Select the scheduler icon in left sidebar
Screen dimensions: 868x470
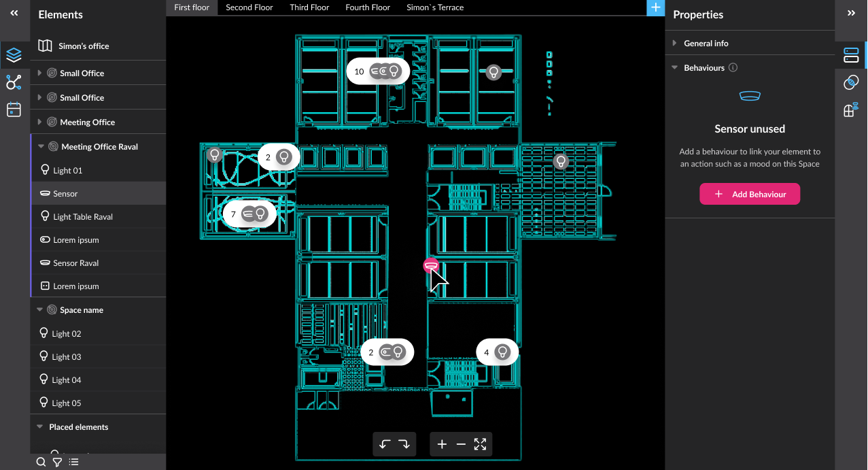click(14, 109)
